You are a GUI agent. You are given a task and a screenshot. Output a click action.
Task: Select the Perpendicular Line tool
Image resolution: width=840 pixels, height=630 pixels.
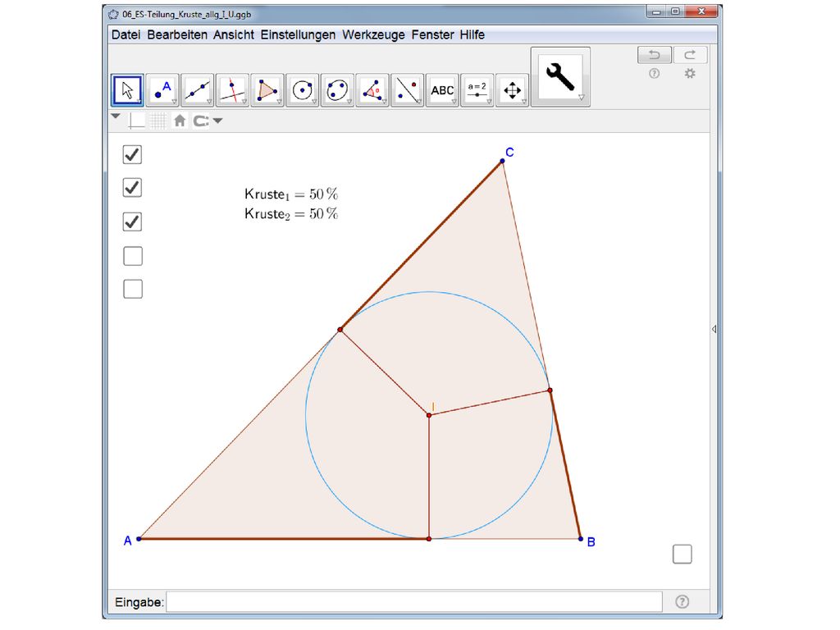[x=232, y=90]
